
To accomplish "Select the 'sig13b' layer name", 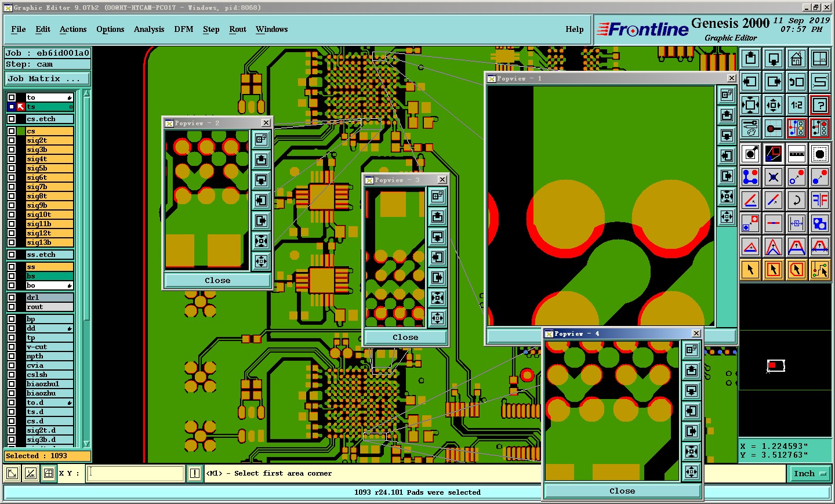I will click(50, 242).
